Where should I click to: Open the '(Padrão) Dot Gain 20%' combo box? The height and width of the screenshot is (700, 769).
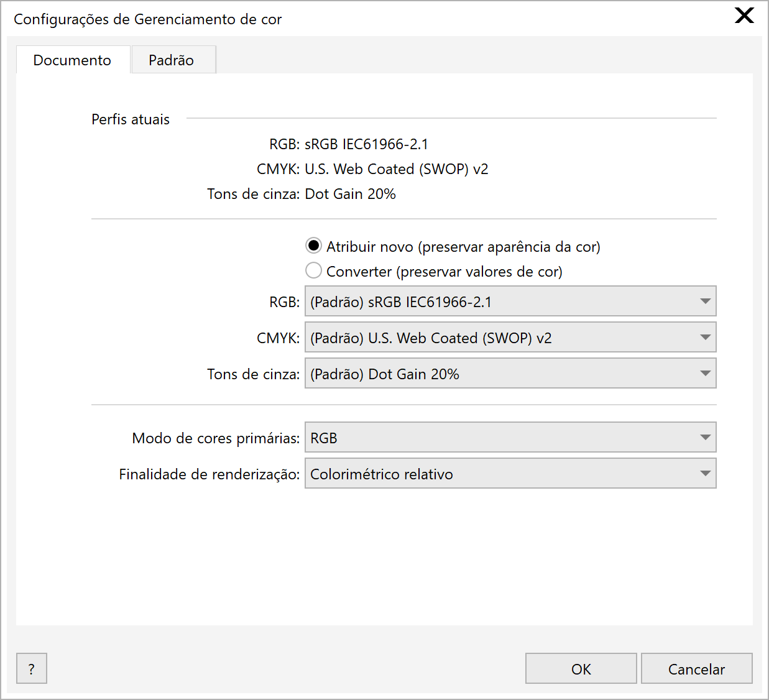497,374
